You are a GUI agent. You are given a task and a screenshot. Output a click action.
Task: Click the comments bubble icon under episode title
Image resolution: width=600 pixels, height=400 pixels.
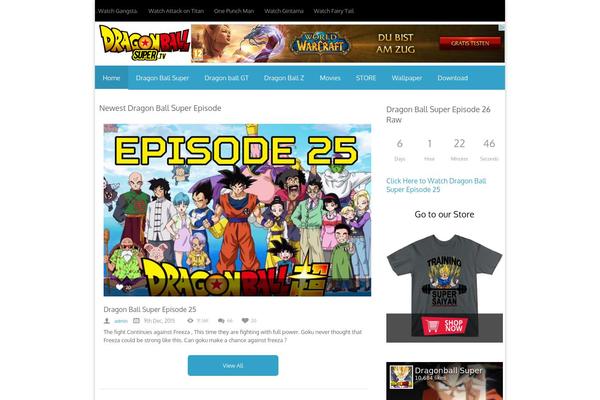tap(221, 321)
